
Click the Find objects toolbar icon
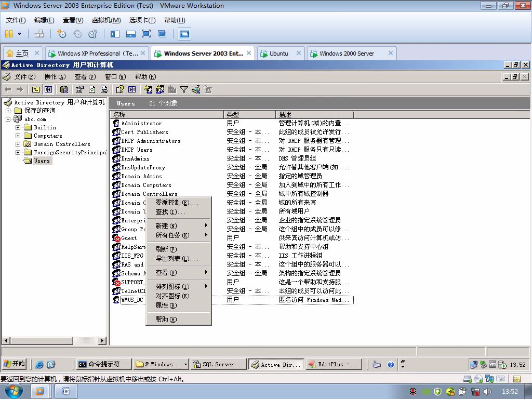click(196, 89)
